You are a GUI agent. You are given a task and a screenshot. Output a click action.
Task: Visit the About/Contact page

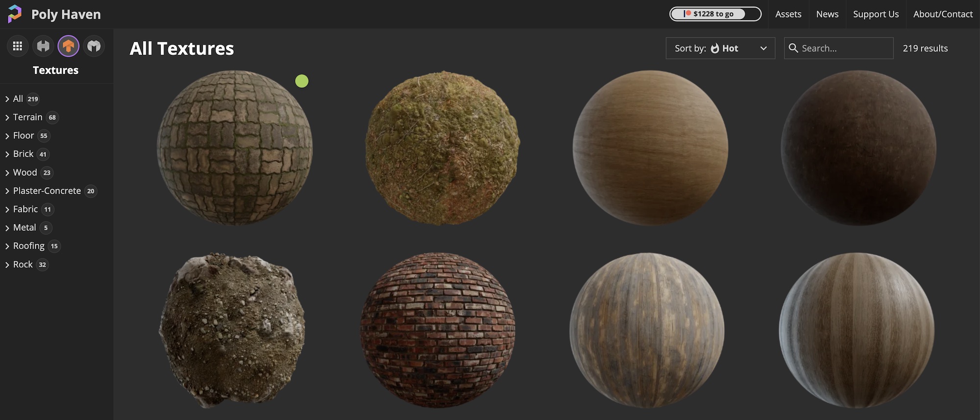pyautogui.click(x=943, y=14)
